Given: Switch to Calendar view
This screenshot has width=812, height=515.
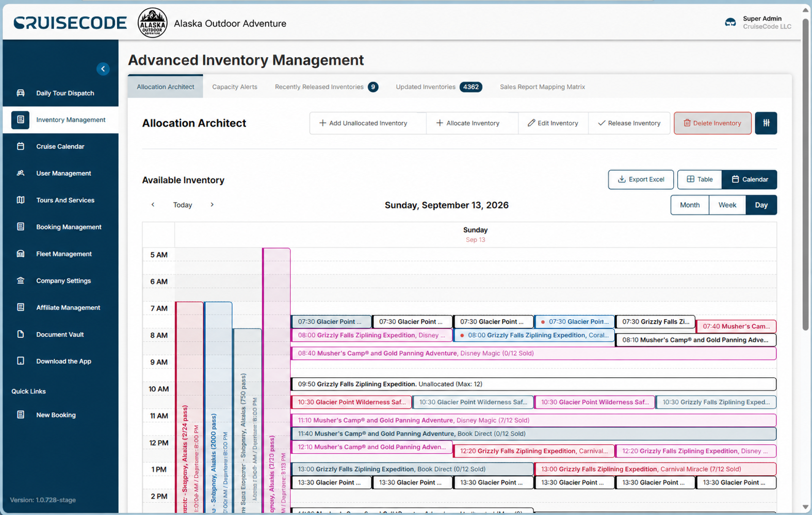Looking at the screenshot, I should [750, 179].
